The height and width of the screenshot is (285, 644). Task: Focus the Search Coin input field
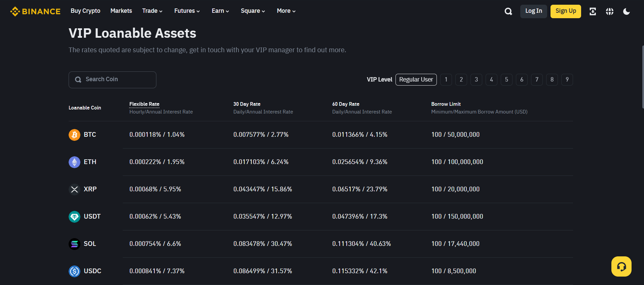coord(112,80)
